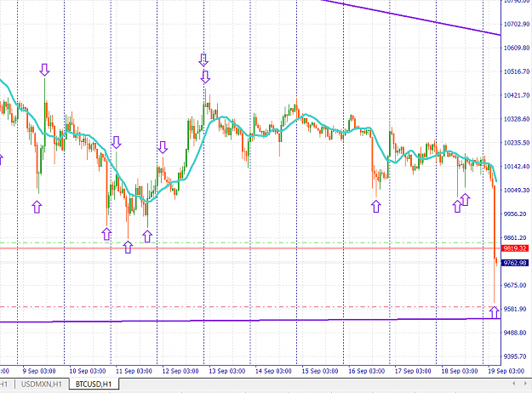Image resolution: width=532 pixels, height=393 pixels.
Task: Click the 9956.20 price axis value
Action: 517,214
